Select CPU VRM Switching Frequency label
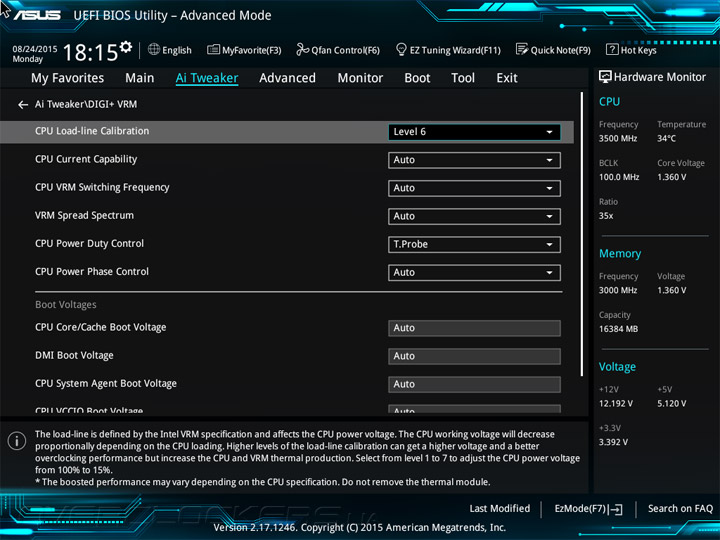 (x=102, y=187)
